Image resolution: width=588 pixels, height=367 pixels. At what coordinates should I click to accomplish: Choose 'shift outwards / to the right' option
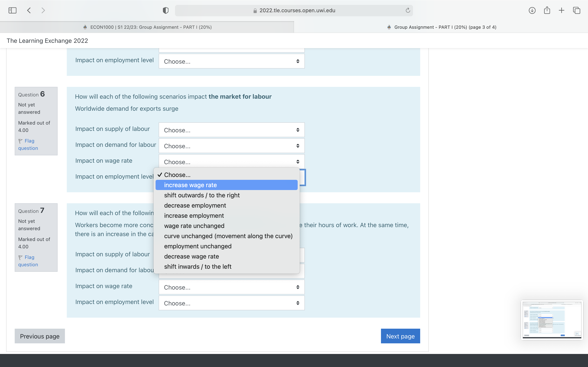click(x=202, y=195)
